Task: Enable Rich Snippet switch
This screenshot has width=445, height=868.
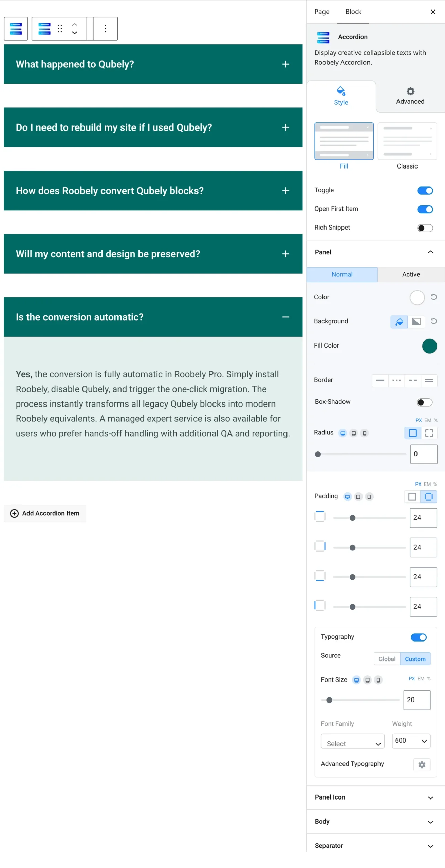Action: [x=425, y=228]
